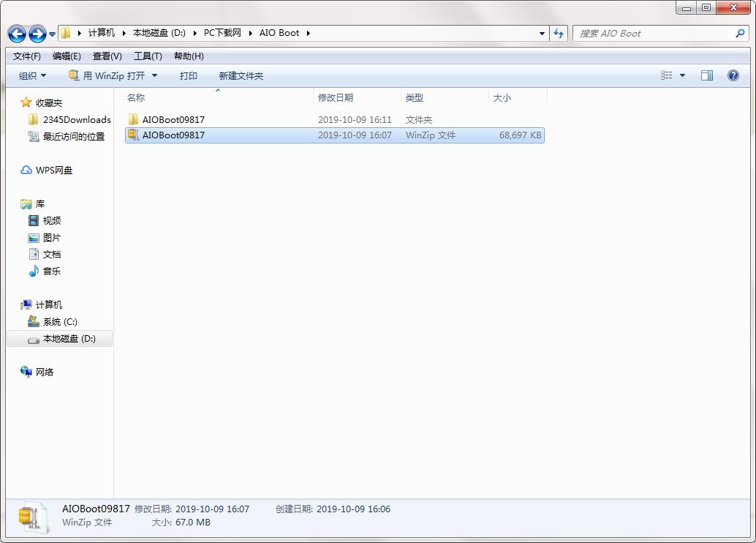The image size is (756, 543).
Task: Expand the 组织 dropdown
Action: click(x=31, y=75)
